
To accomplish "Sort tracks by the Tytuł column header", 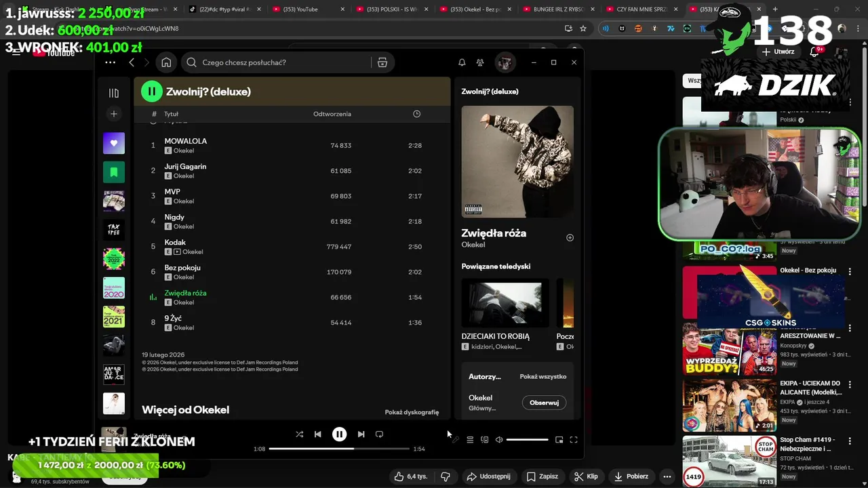I will [172, 114].
